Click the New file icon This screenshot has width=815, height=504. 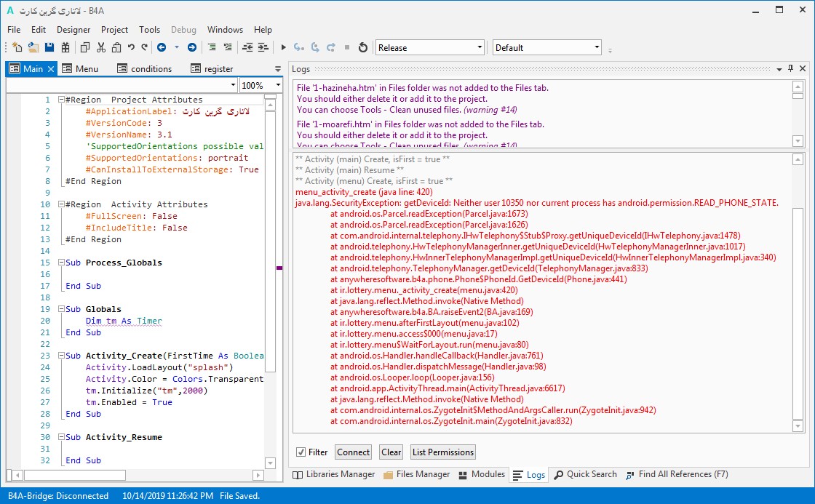(17, 48)
